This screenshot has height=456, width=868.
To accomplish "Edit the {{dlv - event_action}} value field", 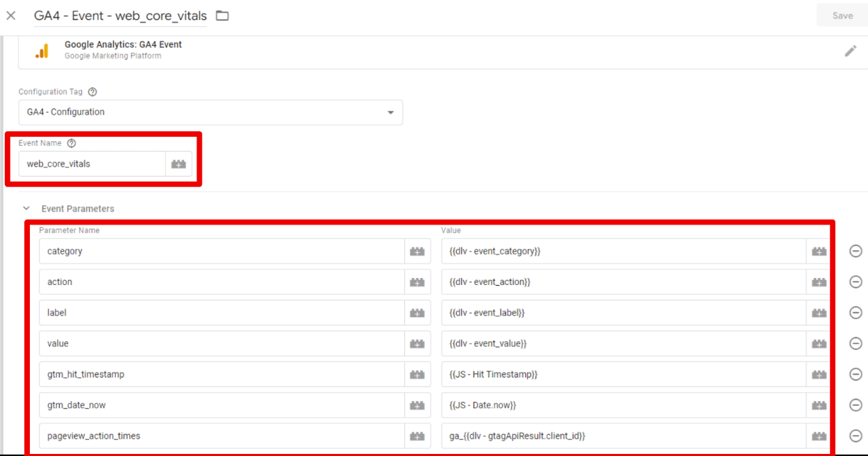I will click(624, 282).
